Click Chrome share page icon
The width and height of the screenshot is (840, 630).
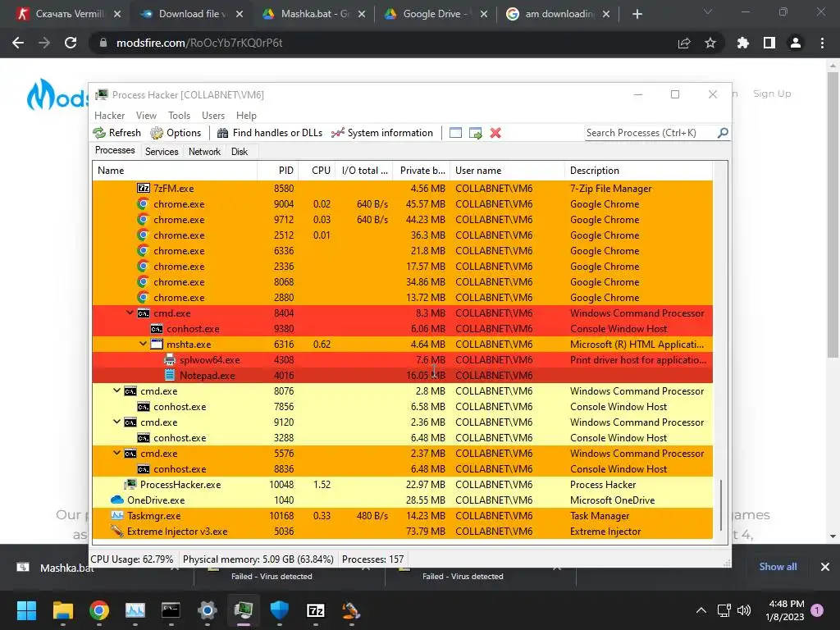pyautogui.click(x=684, y=43)
